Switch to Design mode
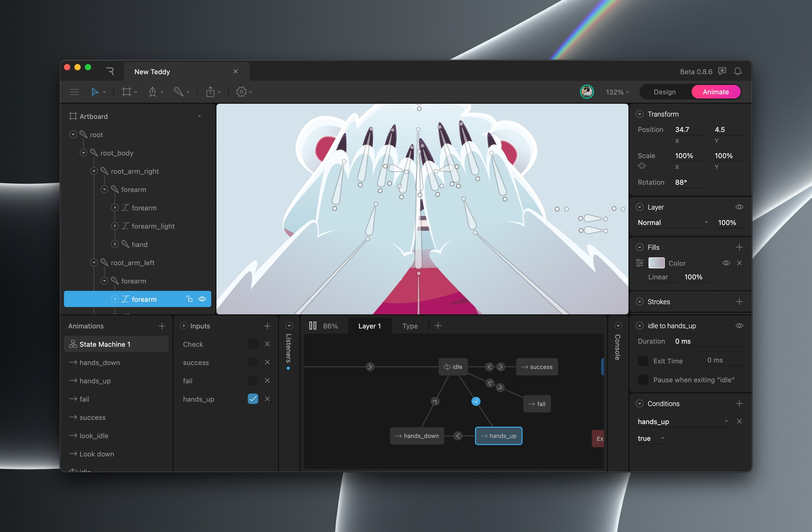 (x=664, y=92)
